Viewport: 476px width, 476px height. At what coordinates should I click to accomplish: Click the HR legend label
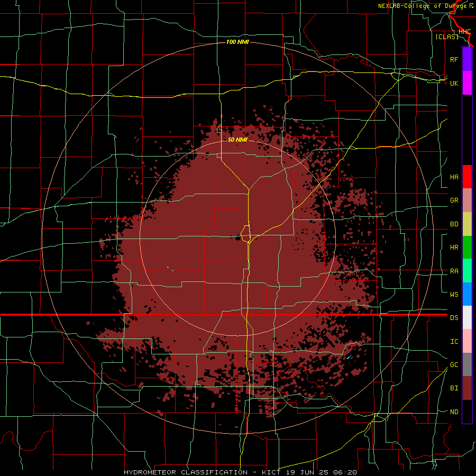point(454,248)
